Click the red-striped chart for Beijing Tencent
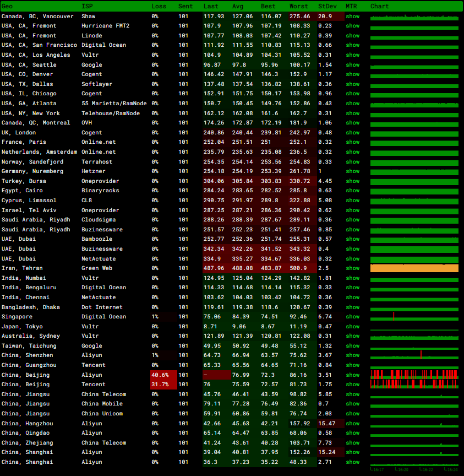 tap(414, 385)
